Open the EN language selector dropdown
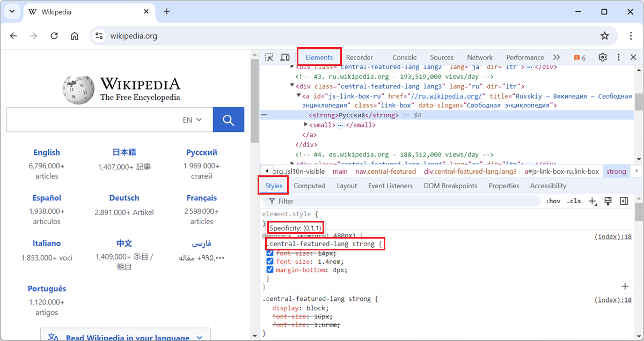The height and width of the screenshot is (341, 644). coord(192,120)
